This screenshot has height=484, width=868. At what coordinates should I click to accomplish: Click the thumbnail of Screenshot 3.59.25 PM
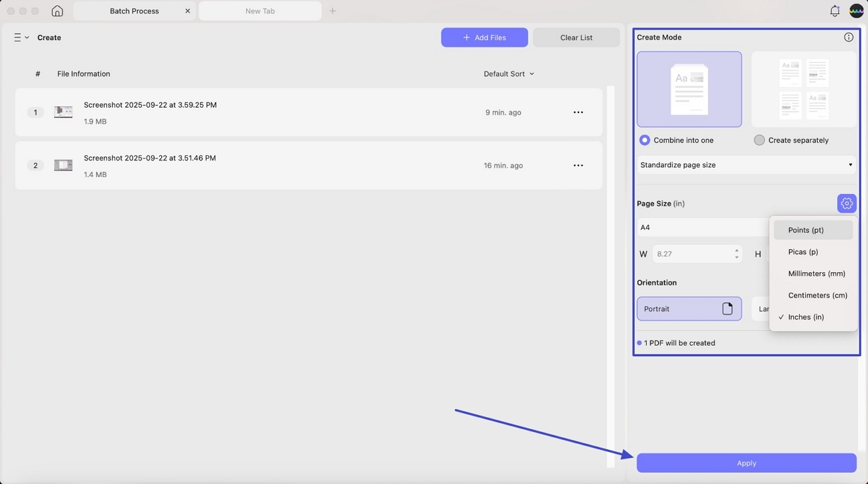tap(63, 112)
